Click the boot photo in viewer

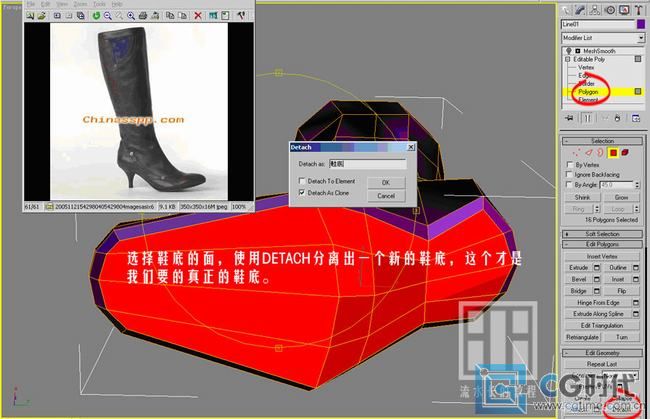click(x=138, y=111)
